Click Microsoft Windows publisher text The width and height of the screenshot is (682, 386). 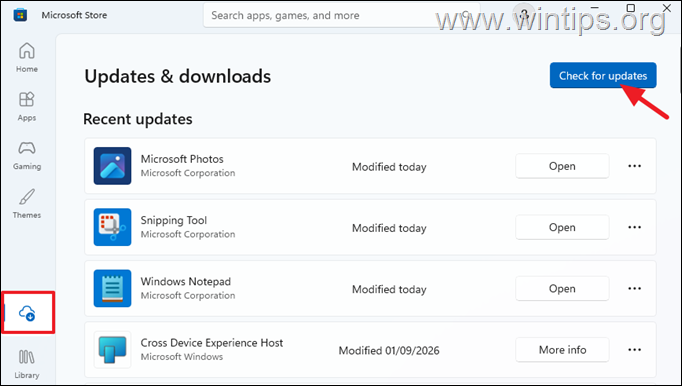click(182, 357)
